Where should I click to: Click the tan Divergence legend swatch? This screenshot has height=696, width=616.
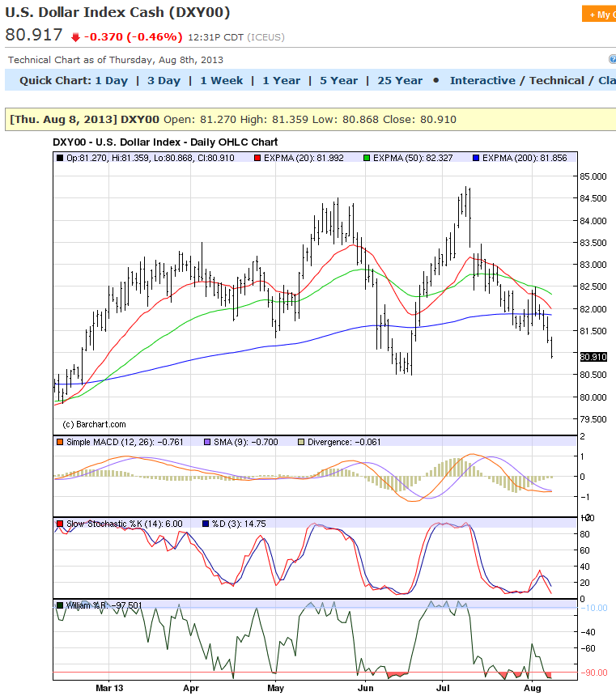[x=301, y=442]
